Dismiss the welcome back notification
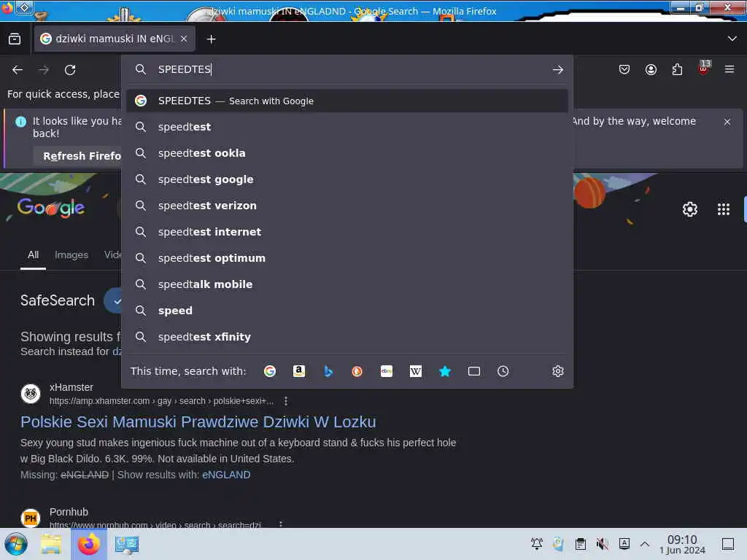This screenshot has width=747, height=560. point(727,122)
